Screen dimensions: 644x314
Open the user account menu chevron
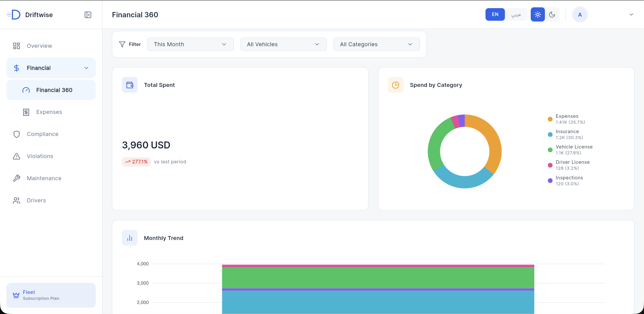[632, 14]
